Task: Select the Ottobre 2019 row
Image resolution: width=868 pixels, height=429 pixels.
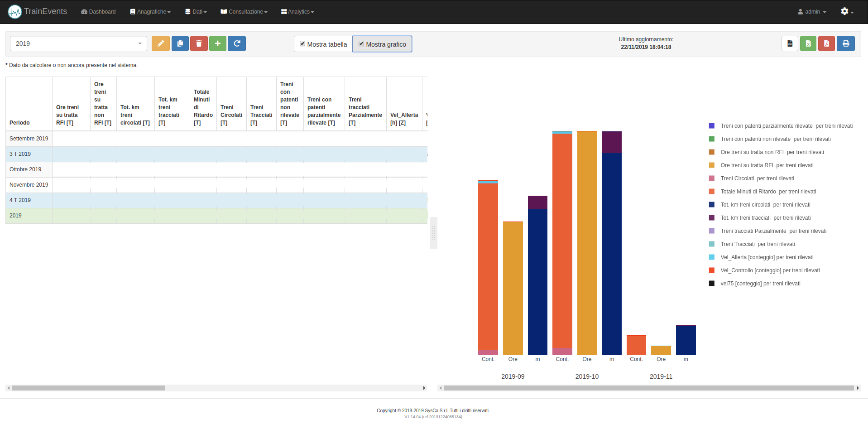Action: (x=216, y=169)
